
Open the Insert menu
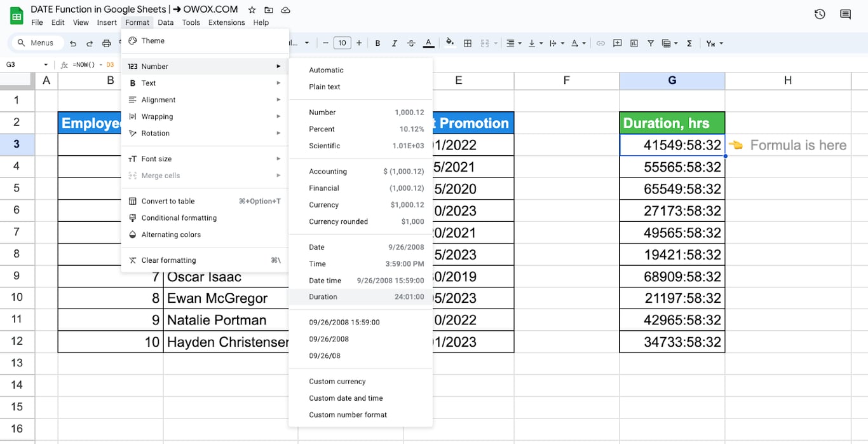pos(107,22)
